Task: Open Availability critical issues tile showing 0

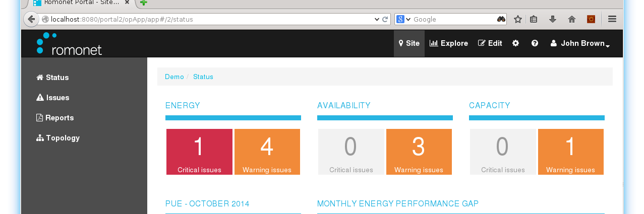Action: [x=351, y=152]
